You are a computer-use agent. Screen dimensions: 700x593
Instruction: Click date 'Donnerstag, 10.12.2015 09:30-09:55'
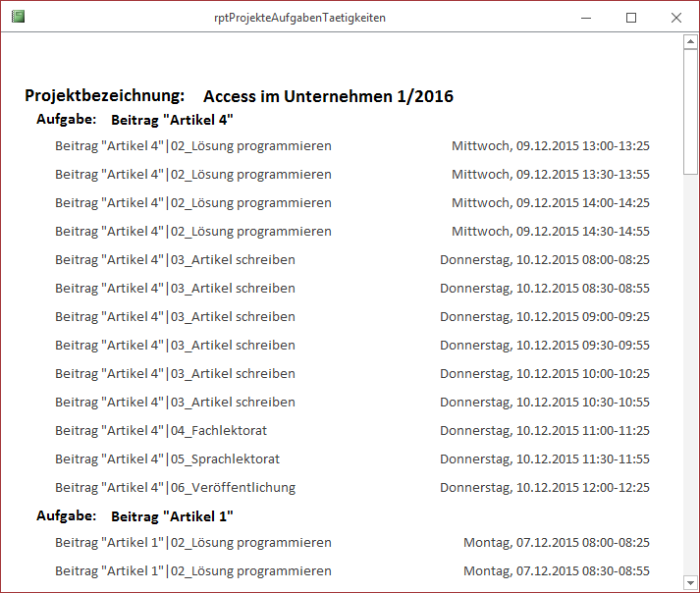point(545,346)
